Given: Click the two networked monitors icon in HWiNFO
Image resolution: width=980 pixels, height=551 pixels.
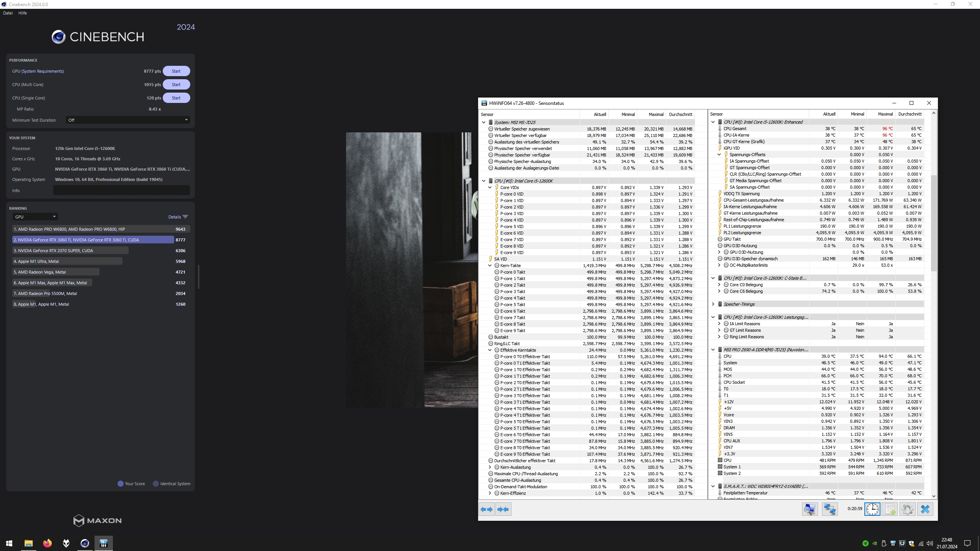Looking at the screenshot, I should 830,509.
